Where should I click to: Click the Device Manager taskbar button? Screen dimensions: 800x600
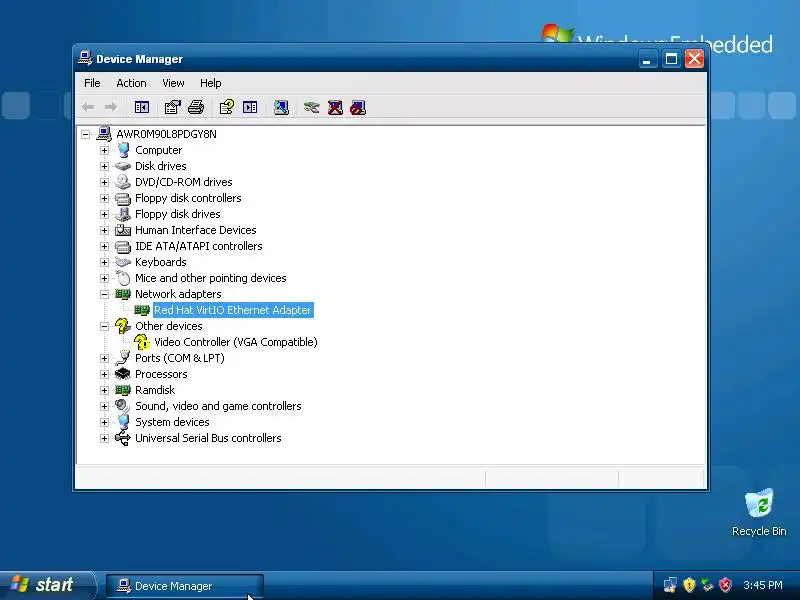click(185, 586)
